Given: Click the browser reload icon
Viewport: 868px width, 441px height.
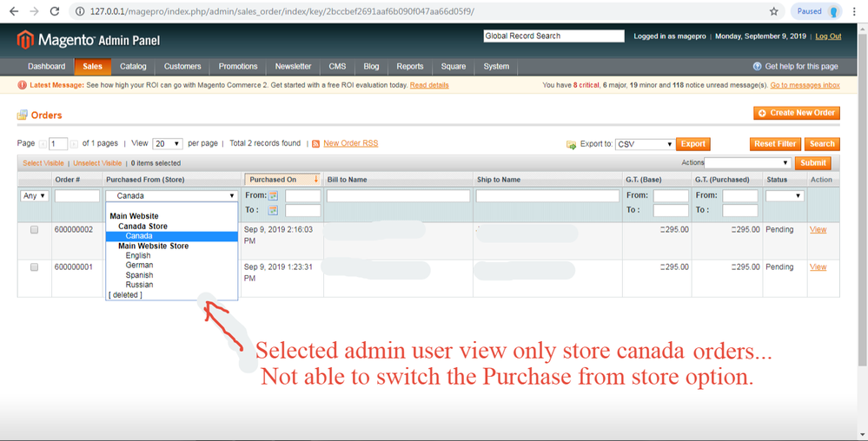Looking at the screenshot, I should pyautogui.click(x=55, y=11).
